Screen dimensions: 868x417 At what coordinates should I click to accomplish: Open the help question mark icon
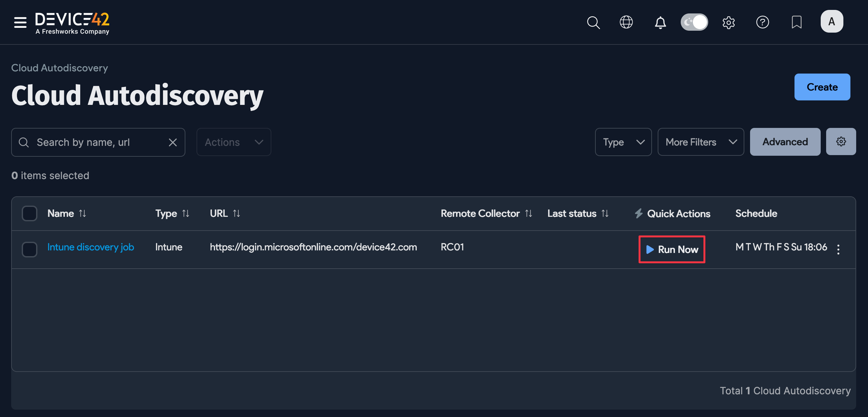point(763,22)
